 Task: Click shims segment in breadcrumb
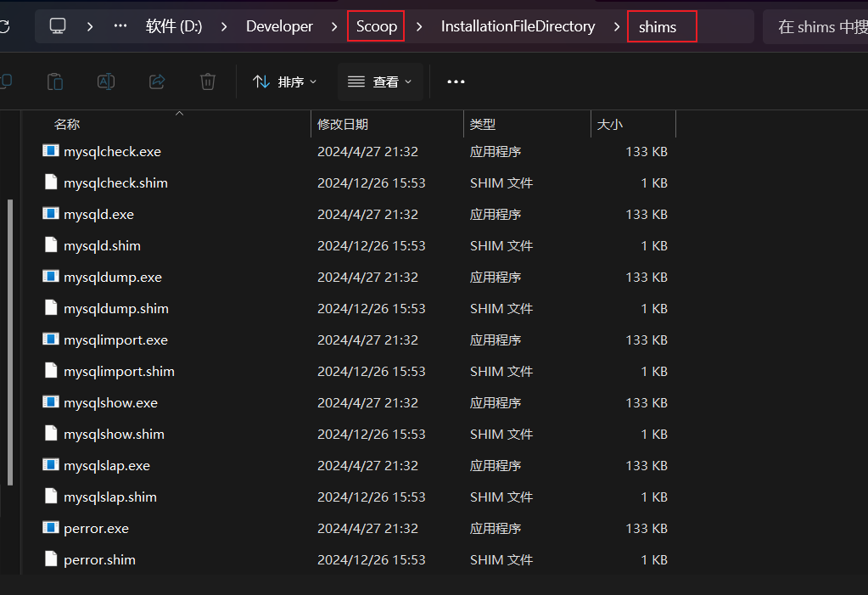(x=658, y=26)
